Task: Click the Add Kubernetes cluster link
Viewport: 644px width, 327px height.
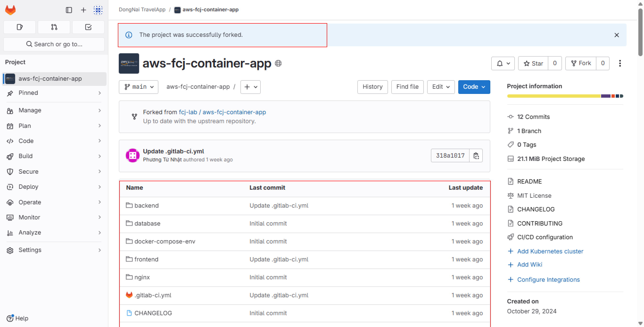Action: click(550, 251)
